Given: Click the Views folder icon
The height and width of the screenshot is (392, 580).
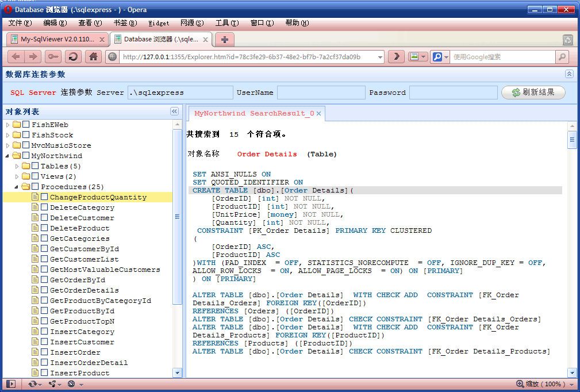Looking at the screenshot, I should pyautogui.click(x=26, y=176).
